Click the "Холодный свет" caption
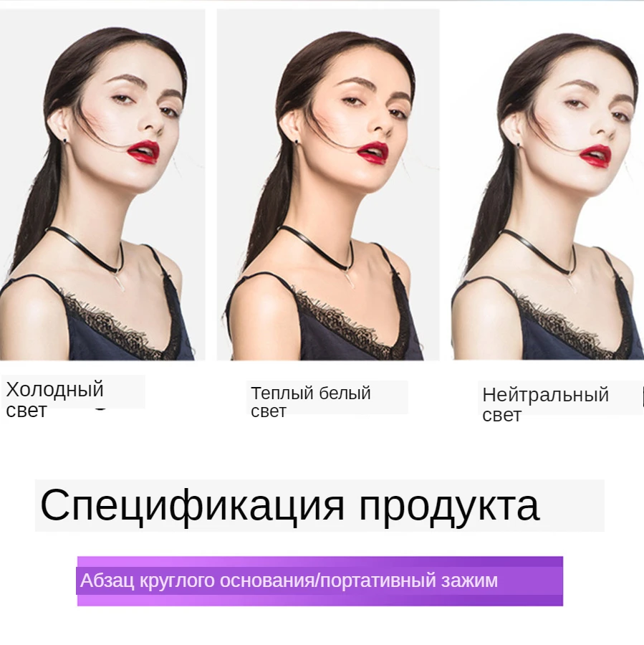The height and width of the screenshot is (645, 644). 54,399
